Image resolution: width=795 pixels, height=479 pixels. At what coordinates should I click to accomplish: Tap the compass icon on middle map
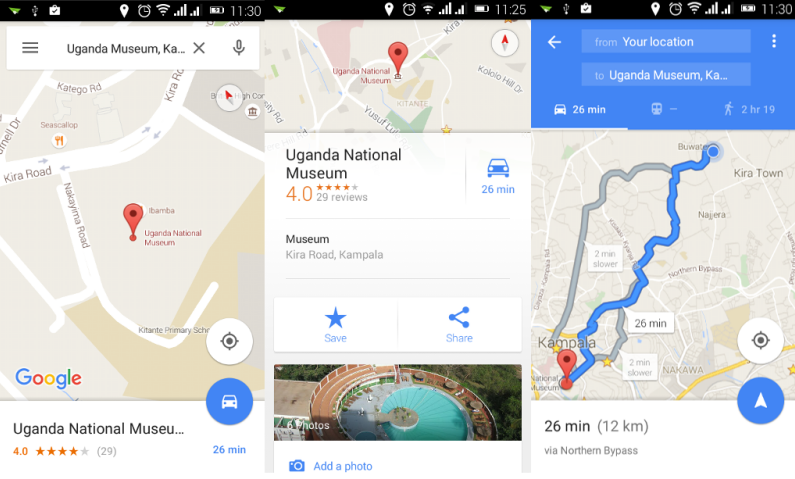tap(504, 43)
